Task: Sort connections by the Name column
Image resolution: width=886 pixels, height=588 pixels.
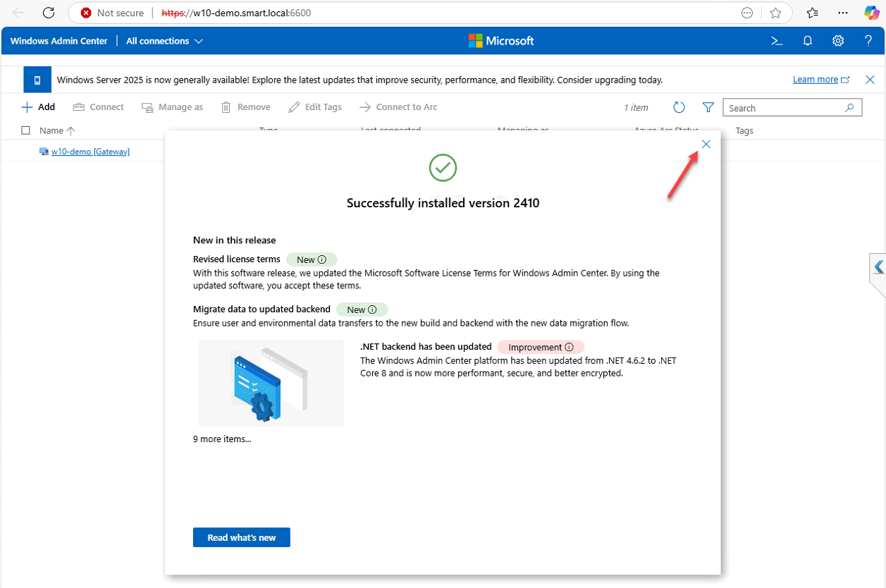Action: tap(57, 130)
